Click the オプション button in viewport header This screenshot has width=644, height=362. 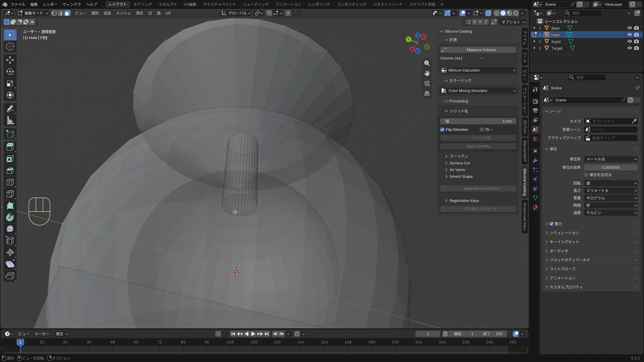click(513, 22)
